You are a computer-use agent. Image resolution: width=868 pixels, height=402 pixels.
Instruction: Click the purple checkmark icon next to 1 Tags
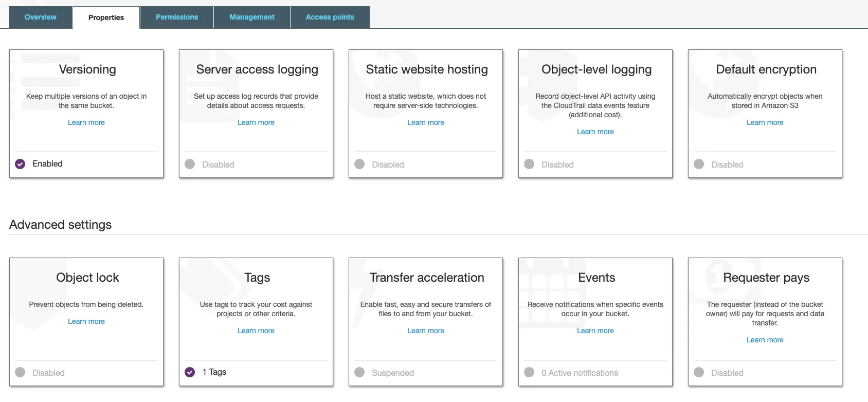point(190,372)
